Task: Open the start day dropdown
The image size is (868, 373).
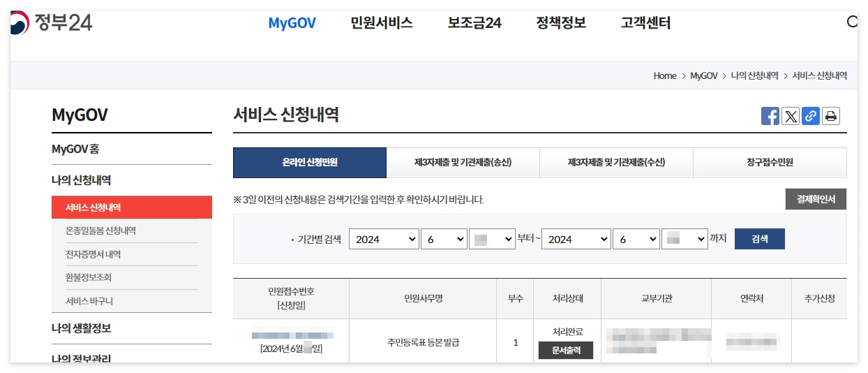Action: (x=492, y=239)
